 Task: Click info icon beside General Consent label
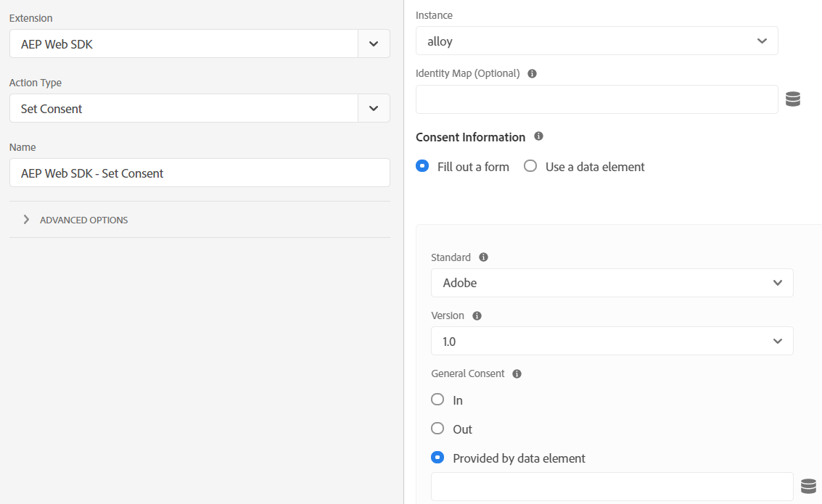[x=517, y=373]
